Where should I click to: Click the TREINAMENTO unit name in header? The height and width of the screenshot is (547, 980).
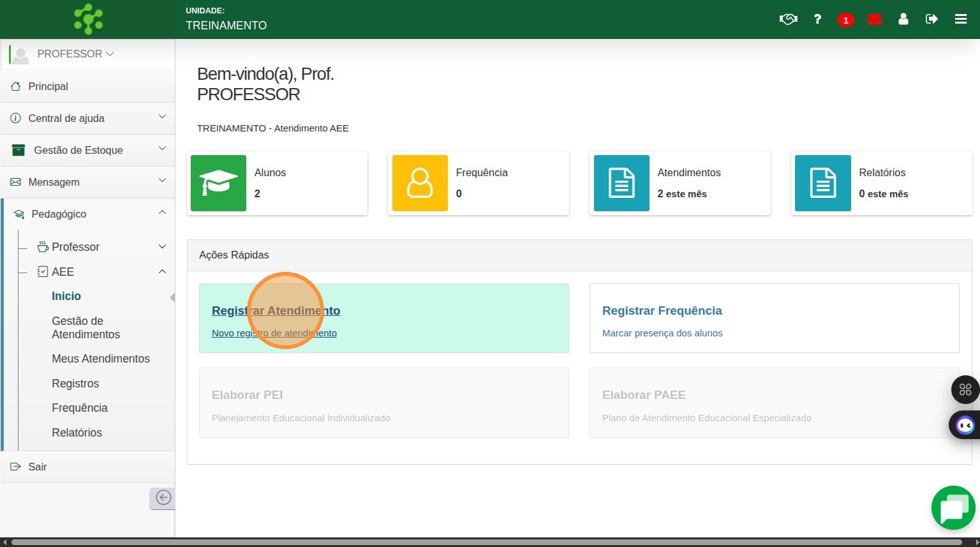[x=226, y=26]
